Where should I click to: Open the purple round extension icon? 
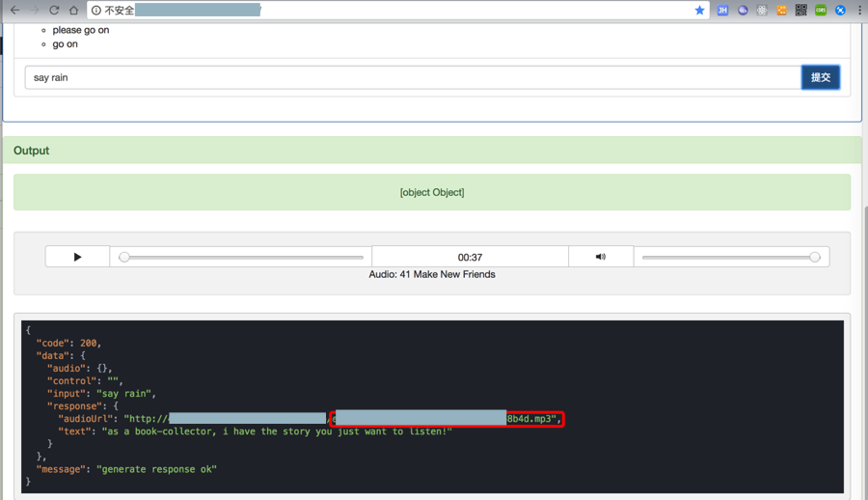[743, 10]
